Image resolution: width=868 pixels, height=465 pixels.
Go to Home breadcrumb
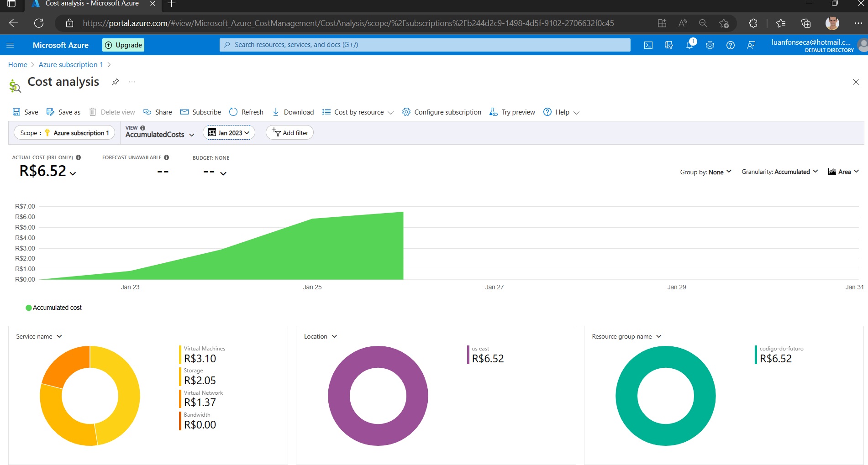point(18,64)
